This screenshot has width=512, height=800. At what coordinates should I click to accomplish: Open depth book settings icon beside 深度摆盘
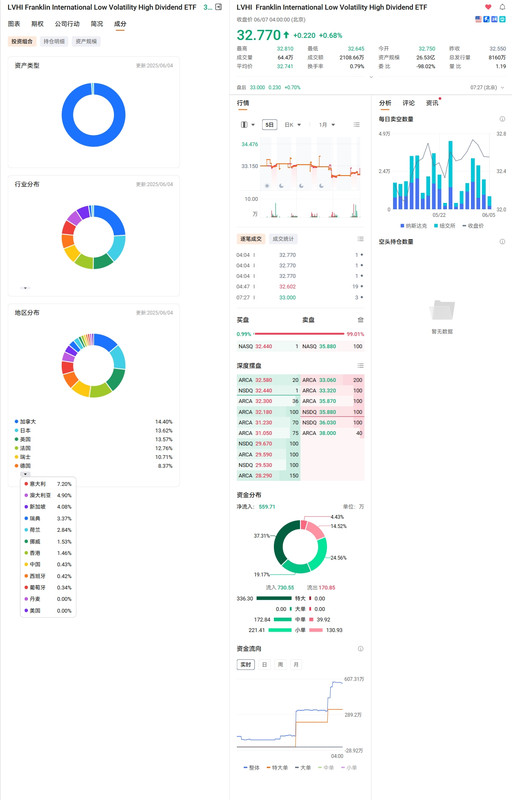pos(360,366)
